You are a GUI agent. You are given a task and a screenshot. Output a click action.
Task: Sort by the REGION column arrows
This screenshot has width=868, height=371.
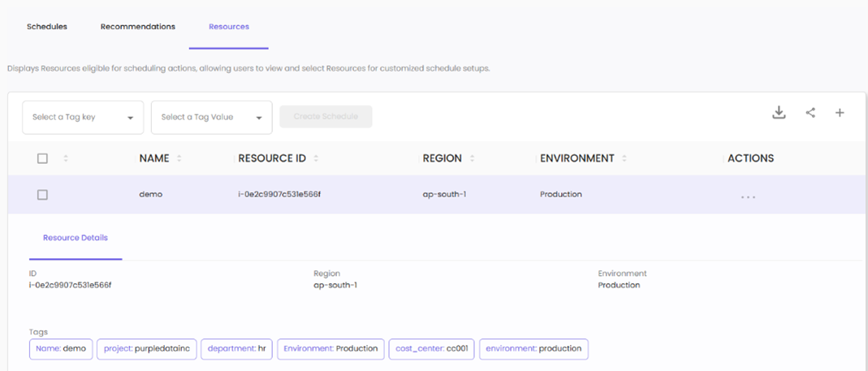472,158
